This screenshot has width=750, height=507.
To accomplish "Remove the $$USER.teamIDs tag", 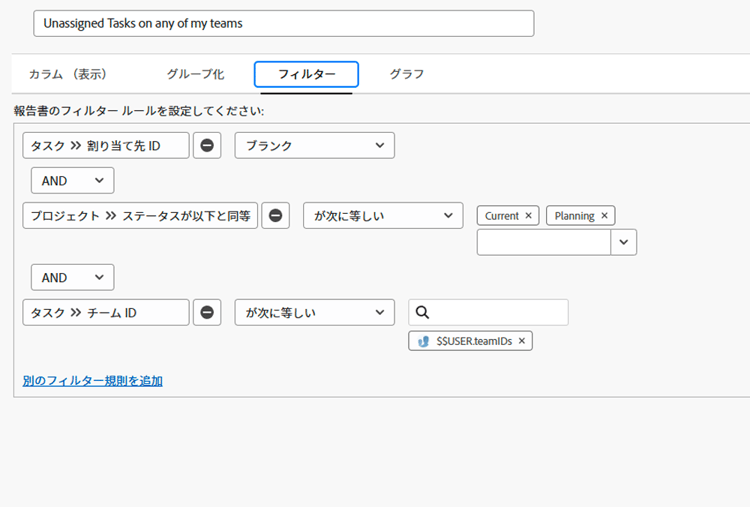I will [521, 341].
